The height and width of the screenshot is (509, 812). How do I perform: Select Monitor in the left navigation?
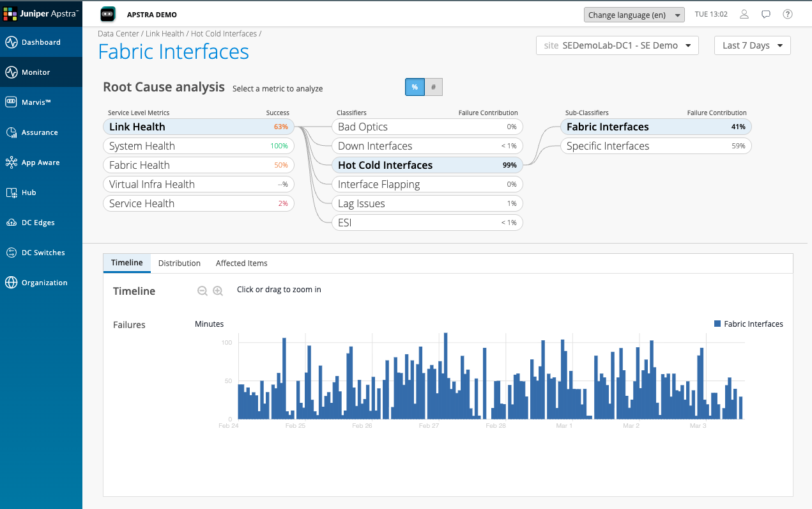point(41,72)
